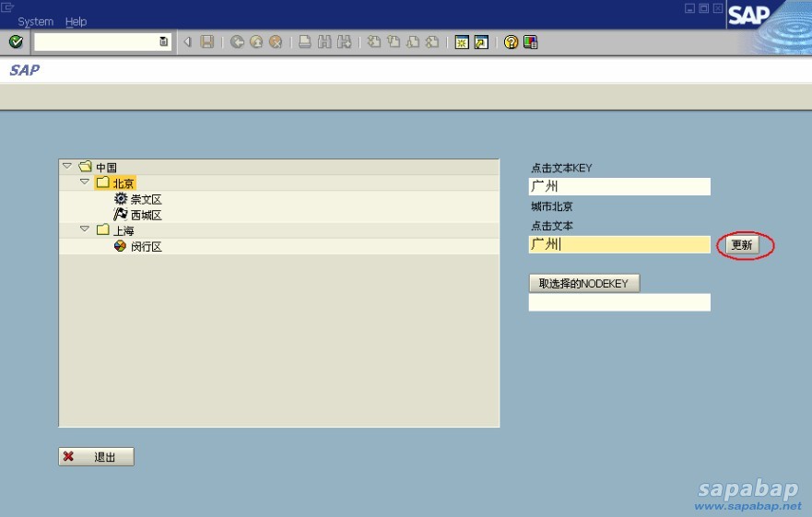
Task: Click the Last Page icon
Action: (432, 42)
